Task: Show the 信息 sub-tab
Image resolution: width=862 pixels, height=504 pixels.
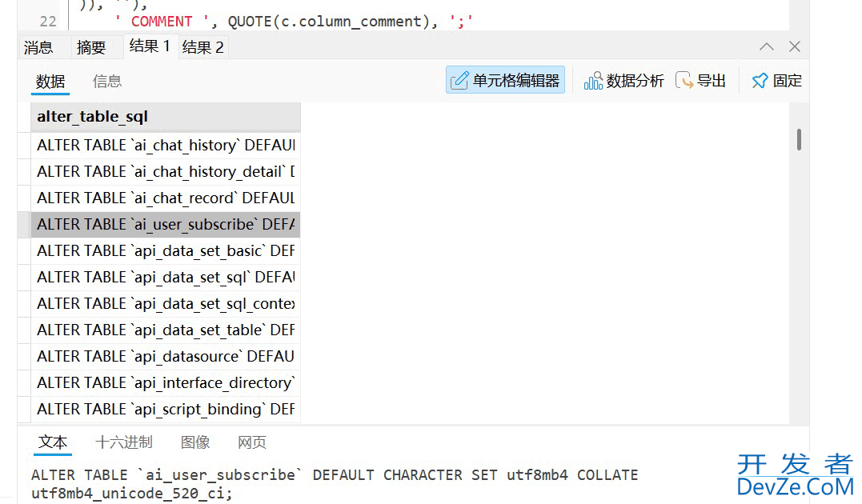Action: pyautogui.click(x=107, y=81)
